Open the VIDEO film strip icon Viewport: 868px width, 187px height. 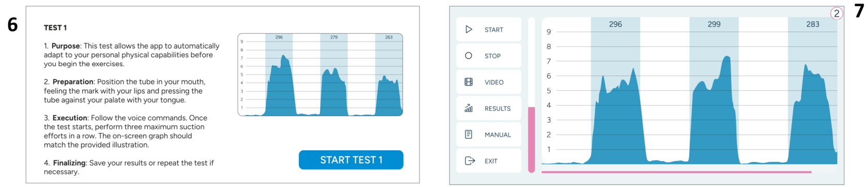pos(469,82)
